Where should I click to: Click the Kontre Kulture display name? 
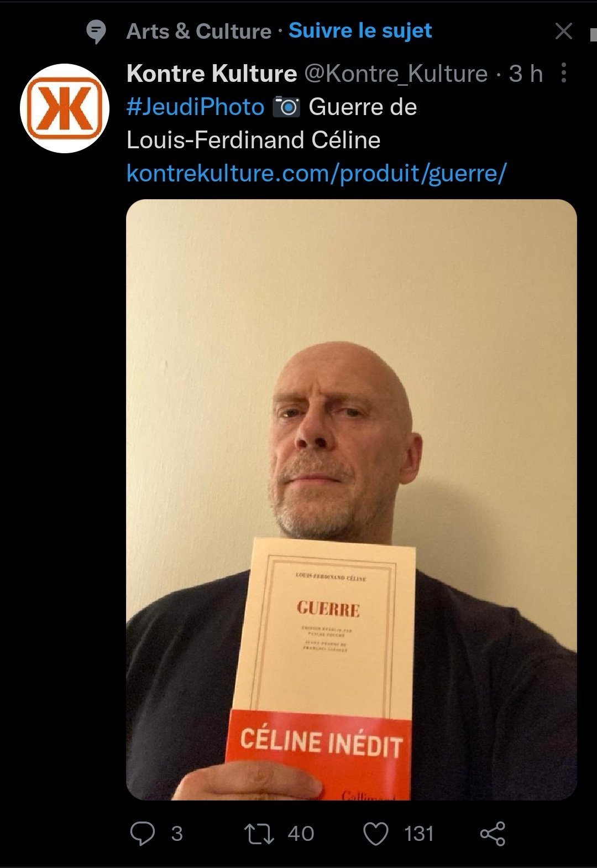[212, 73]
